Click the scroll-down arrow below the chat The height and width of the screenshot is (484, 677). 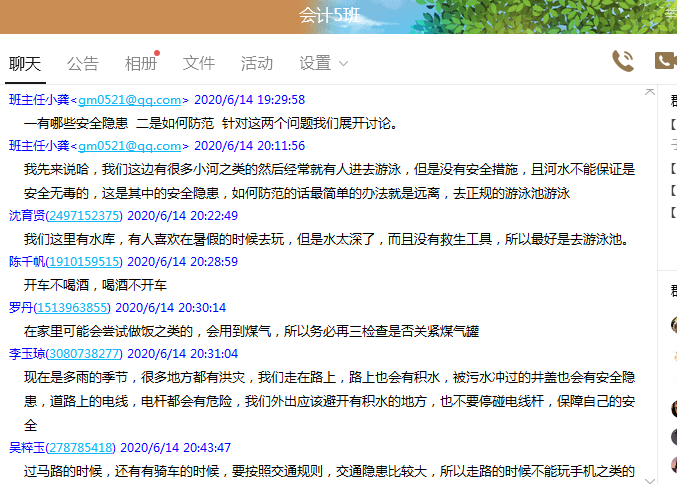(x=650, y=478)
